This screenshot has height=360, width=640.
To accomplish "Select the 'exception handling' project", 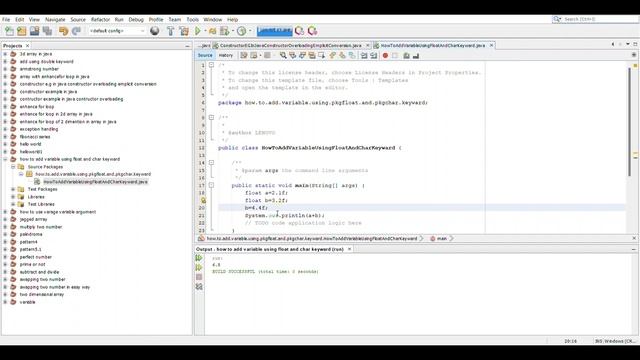I will pos(39,129).
